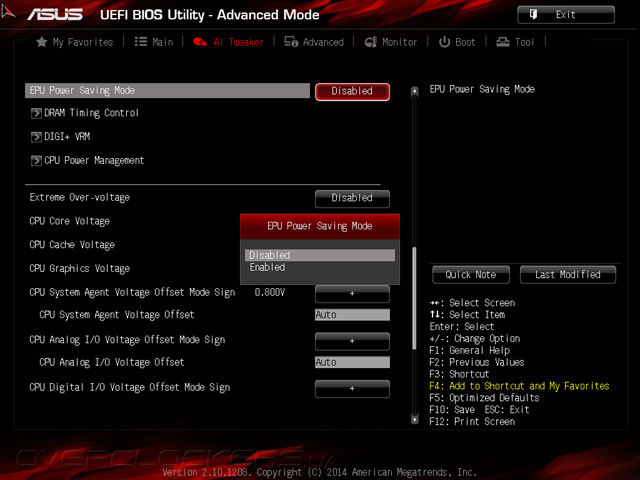Image resolution: width=640 pixels, height=480 pixels.
Task: Click CPU System Agent Voltage Offset Mode Sign label
Action: click(x=132, y=293)
